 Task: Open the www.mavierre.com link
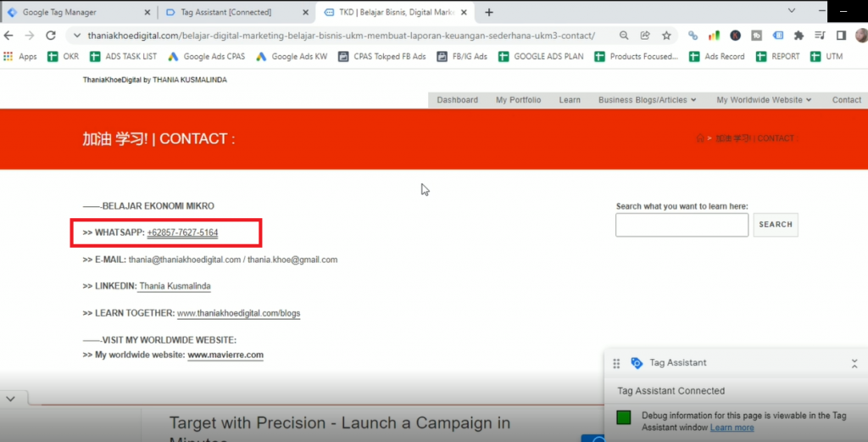click(x=225, y=355)
